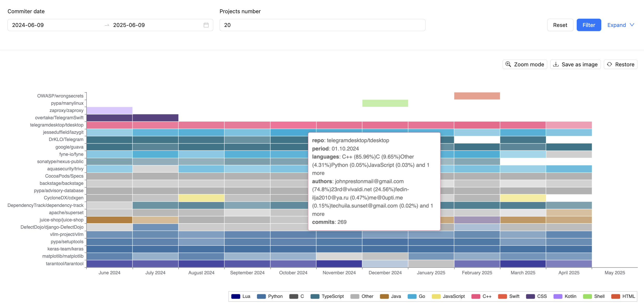The height and width of the screenshot is (308, 644).
Task: Expand the filter options chevron
Action: coord(632,25)
